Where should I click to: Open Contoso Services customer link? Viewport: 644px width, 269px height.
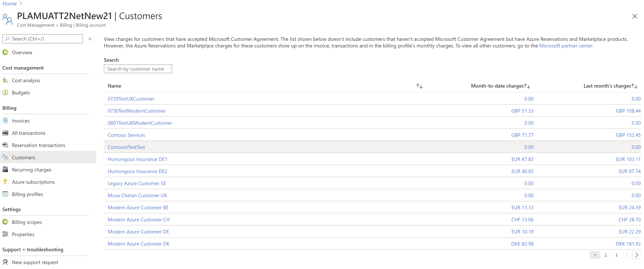[126, 135]
